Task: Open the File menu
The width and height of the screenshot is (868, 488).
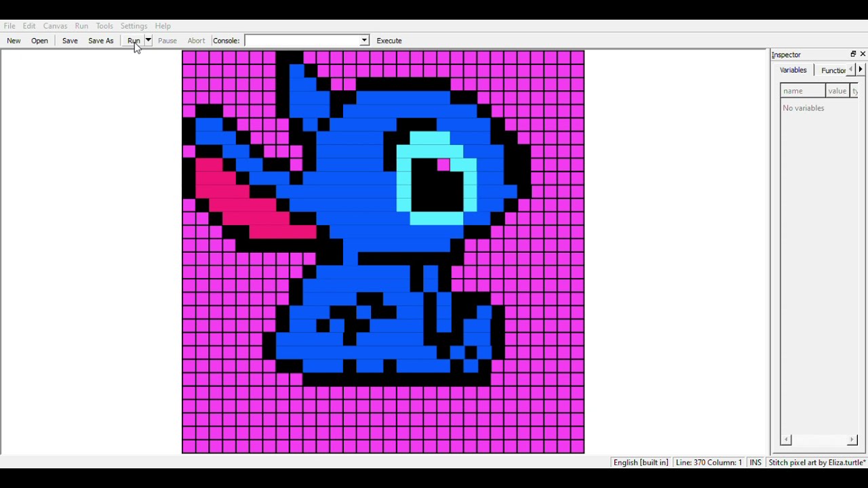Action: coord(9,26)
